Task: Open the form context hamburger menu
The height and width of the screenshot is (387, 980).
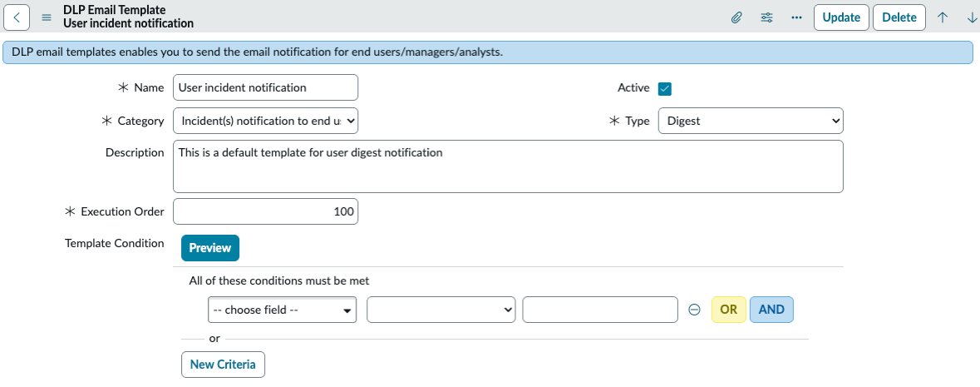Action: 47,17
